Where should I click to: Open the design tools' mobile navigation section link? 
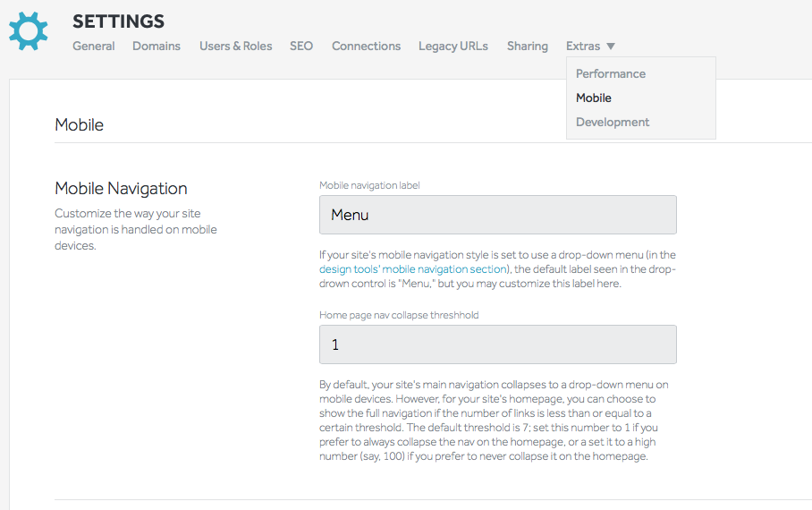tap(412, 269)
